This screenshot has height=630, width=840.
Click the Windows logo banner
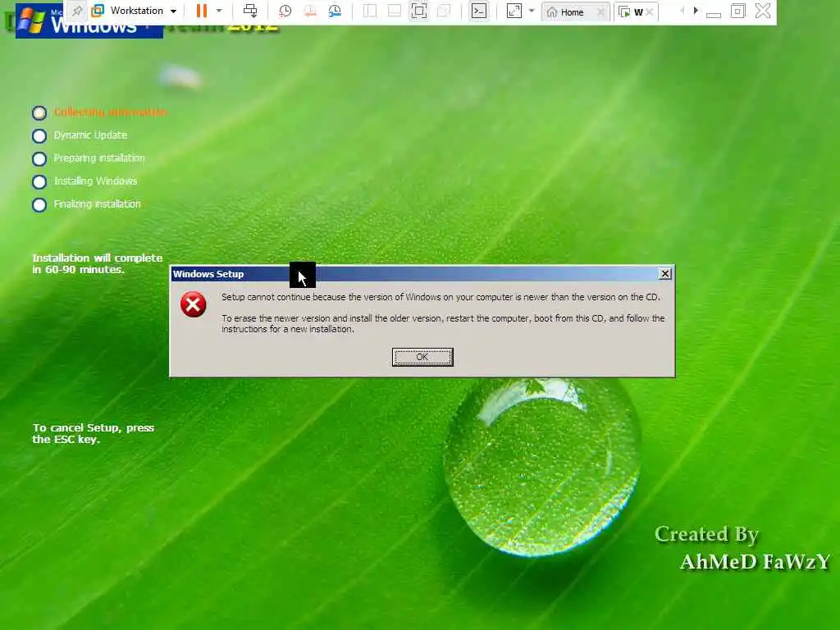89,21
